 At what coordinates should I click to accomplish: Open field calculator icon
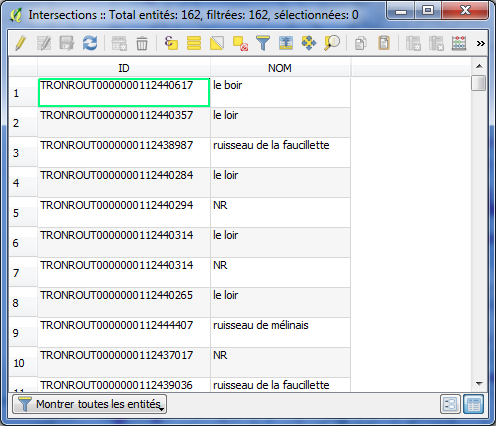(x=459, y=43)
